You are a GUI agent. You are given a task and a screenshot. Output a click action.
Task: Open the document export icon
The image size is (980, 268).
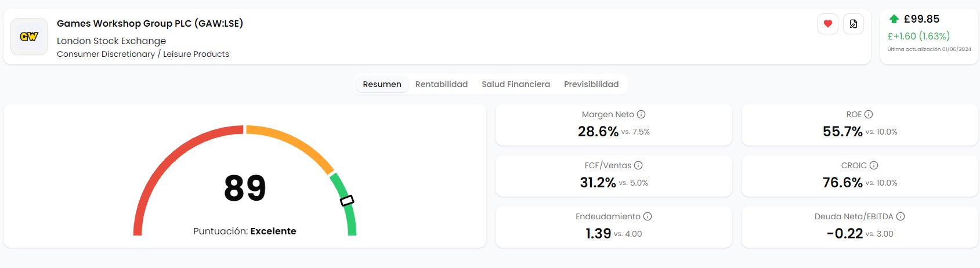click(x=854, y=24)
